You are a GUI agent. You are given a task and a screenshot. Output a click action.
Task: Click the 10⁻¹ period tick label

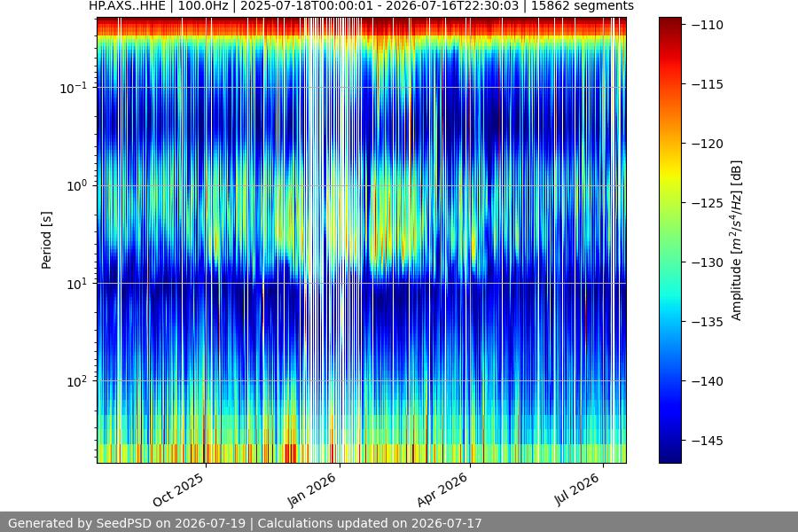coord(74,88)
